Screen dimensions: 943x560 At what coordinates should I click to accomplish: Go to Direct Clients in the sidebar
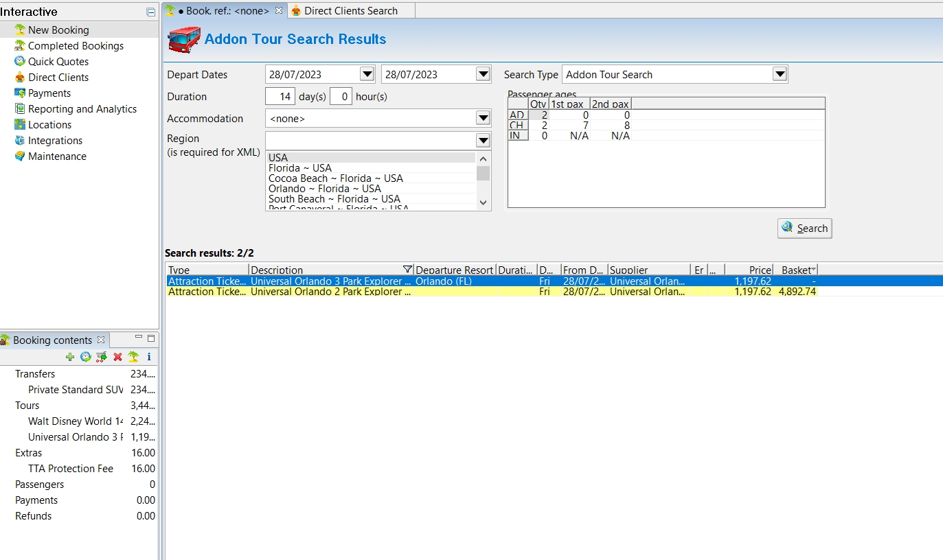pos(58,77)
